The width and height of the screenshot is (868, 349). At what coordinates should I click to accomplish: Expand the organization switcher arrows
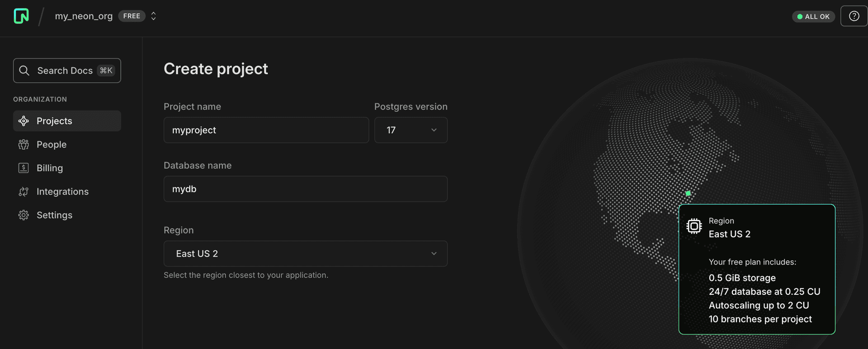coord(154,16)
